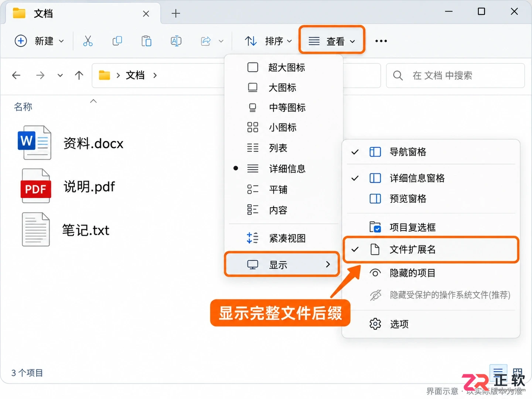Toggle 项目复选框 item check boxes
532x399 pixels.
[431, 227]
